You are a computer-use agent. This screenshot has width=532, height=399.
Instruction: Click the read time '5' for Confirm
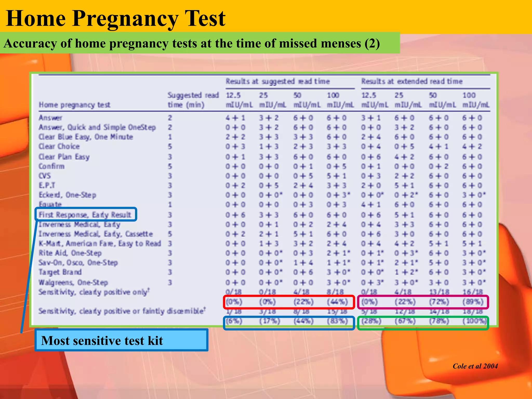coord(170,166)
